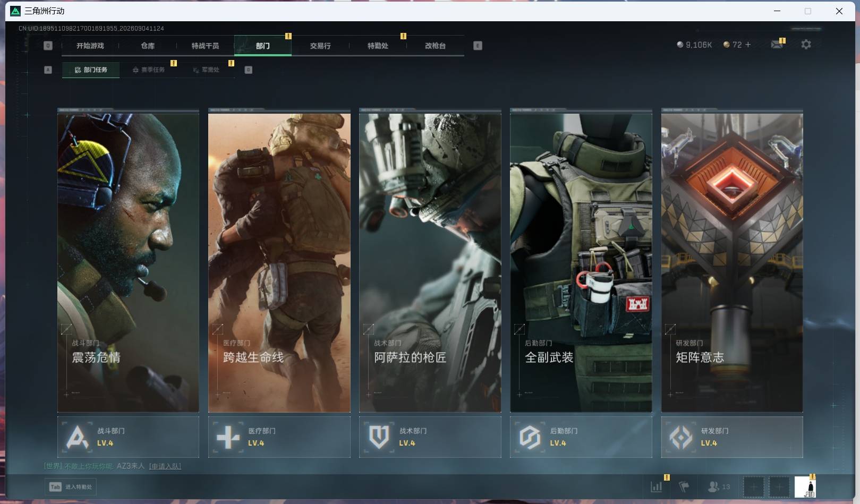
Task: Open the 改枪台 tab
Action: tap(435, 46)
